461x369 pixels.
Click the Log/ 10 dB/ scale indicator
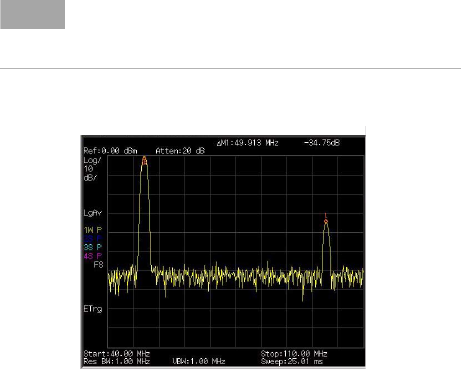pos(92,169)
